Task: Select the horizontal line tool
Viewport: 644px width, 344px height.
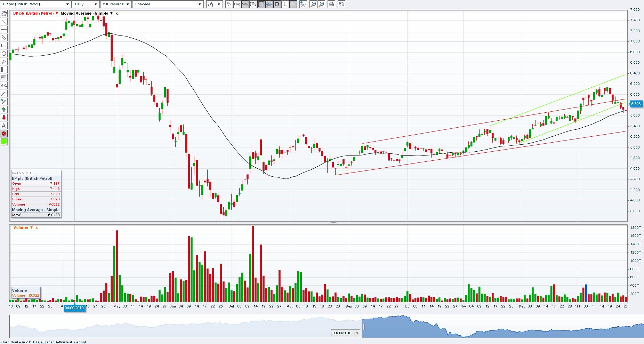Action: click(4, 30)
